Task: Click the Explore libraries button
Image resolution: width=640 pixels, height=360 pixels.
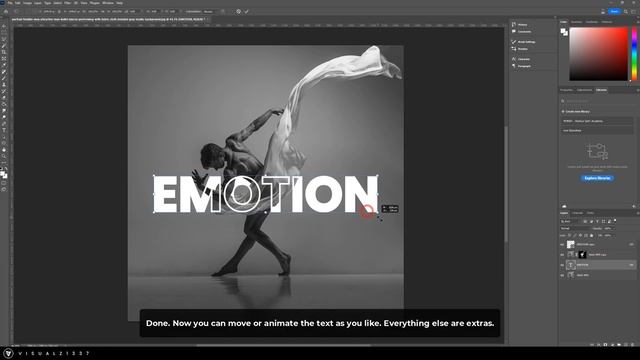Action: coord(597,178)
